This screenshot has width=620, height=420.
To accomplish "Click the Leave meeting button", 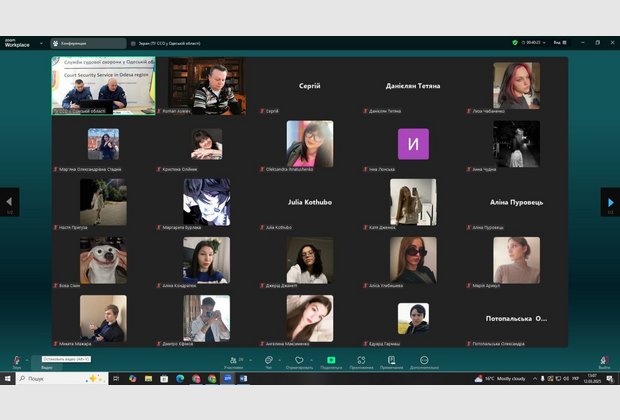I will pos(604,361).
